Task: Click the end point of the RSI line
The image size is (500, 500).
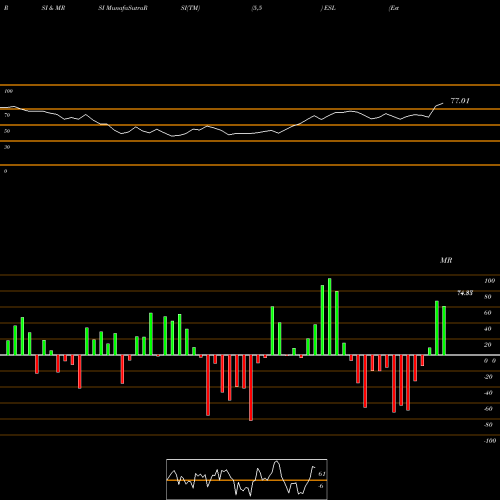Action: [x=443, y=104]
